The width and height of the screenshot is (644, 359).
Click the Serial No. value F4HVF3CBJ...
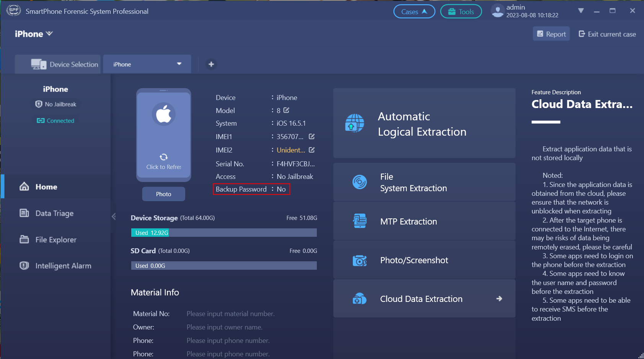click(x=295, y=164)
